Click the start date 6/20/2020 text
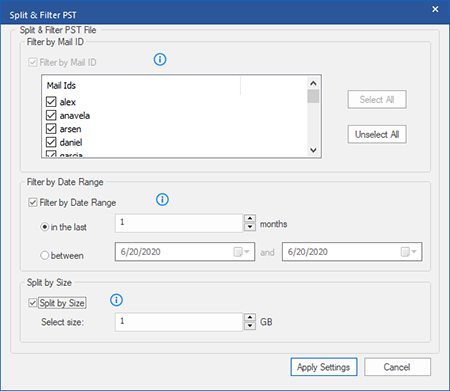Screen dimensions: 450x391 coord(141,252)
